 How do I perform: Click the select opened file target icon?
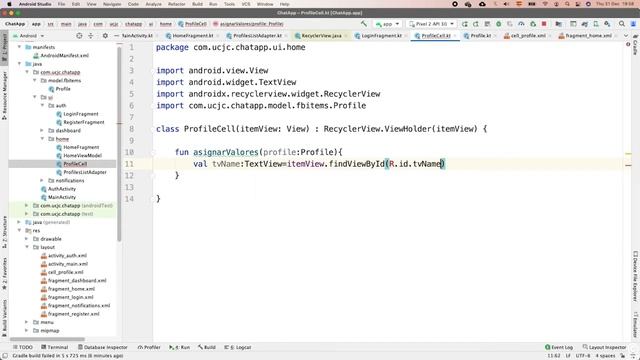tap(79, 36)
